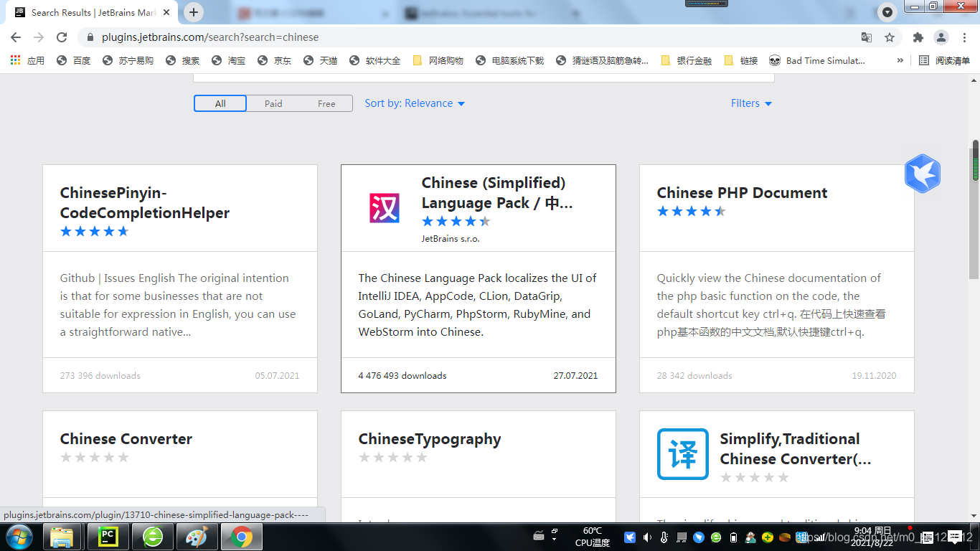
Task: Reload the page with the refresh icon
Action: click(62, 37)
